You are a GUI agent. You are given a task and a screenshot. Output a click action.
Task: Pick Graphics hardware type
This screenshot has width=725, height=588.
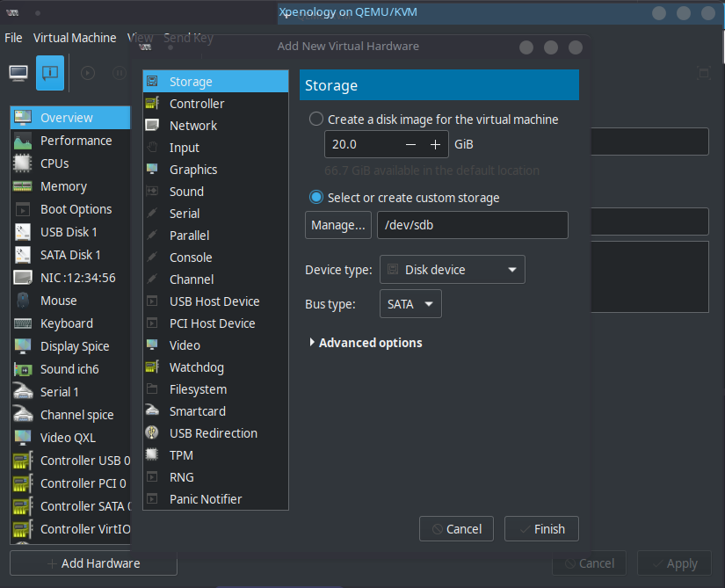coord(215,170)
